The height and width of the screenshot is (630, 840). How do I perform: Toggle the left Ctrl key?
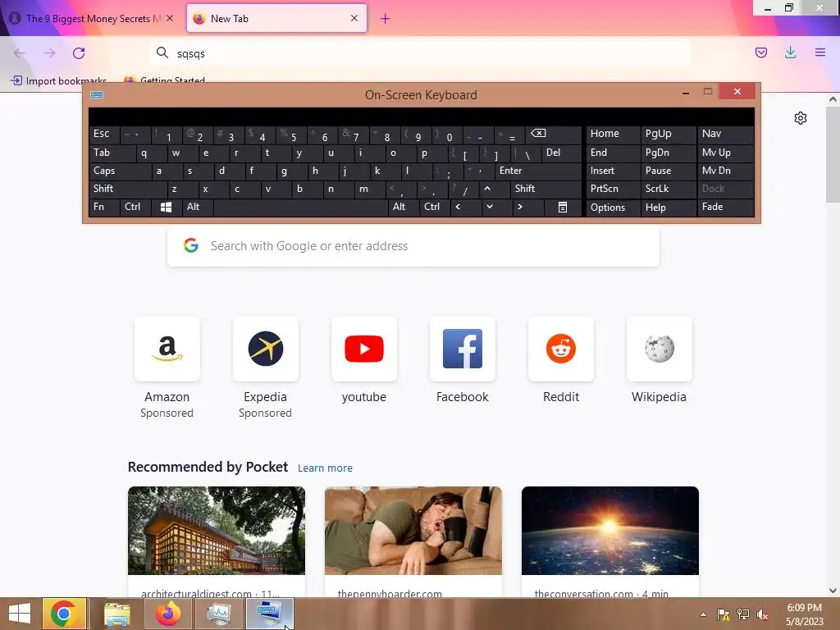135,208
